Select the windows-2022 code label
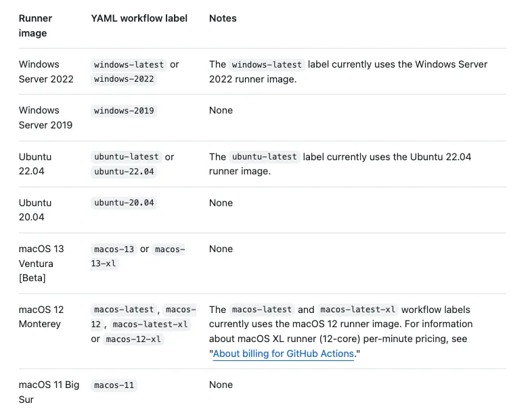Screen dimensions: 532x409 coord(125,79)
